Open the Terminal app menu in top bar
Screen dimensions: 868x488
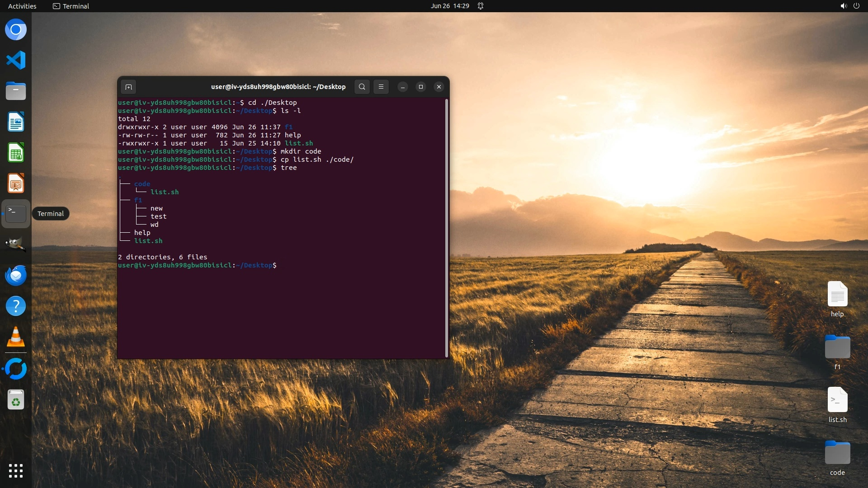pyautogui.click(x=71, y=6)
